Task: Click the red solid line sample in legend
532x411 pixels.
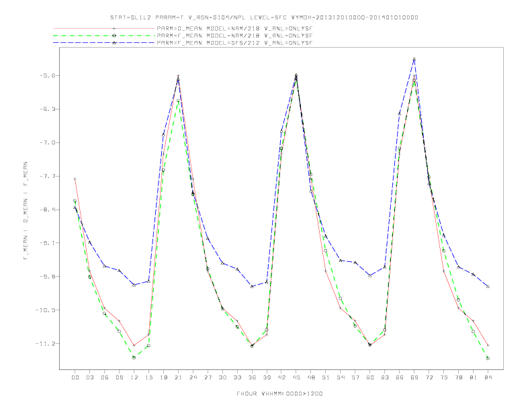Action: click(104, 28)
